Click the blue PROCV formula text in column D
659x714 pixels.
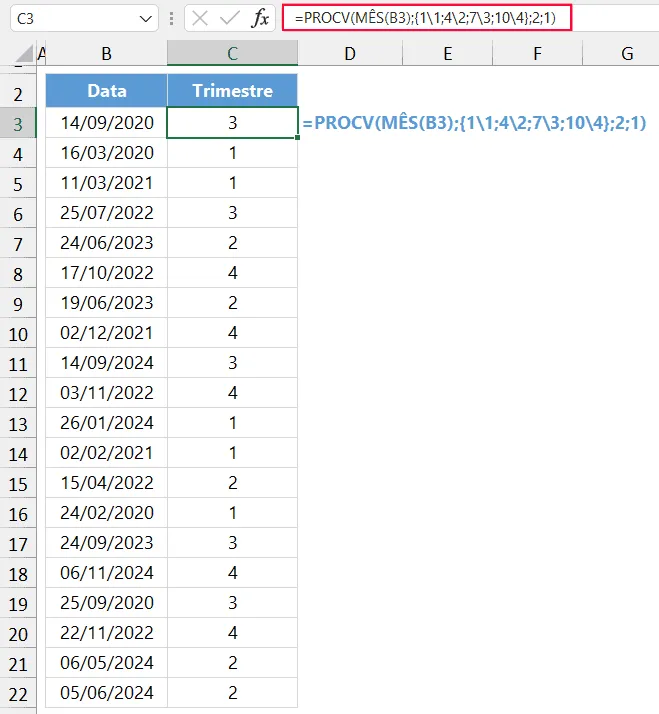pos(474,123)
